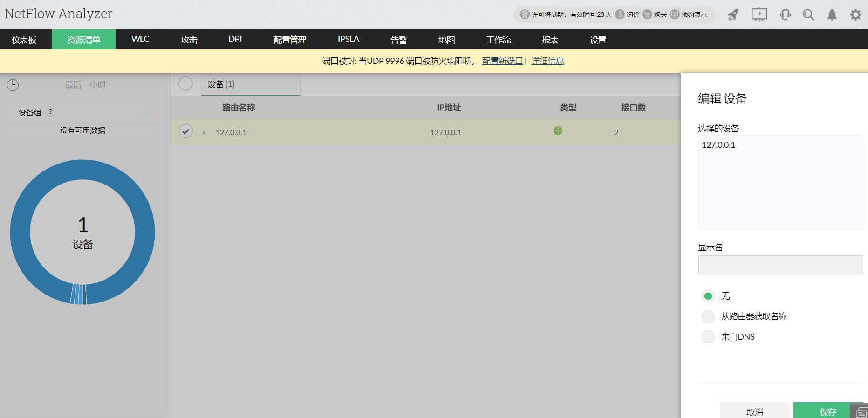Click the NetFlow Analyzer logo

tap(58, 14)
